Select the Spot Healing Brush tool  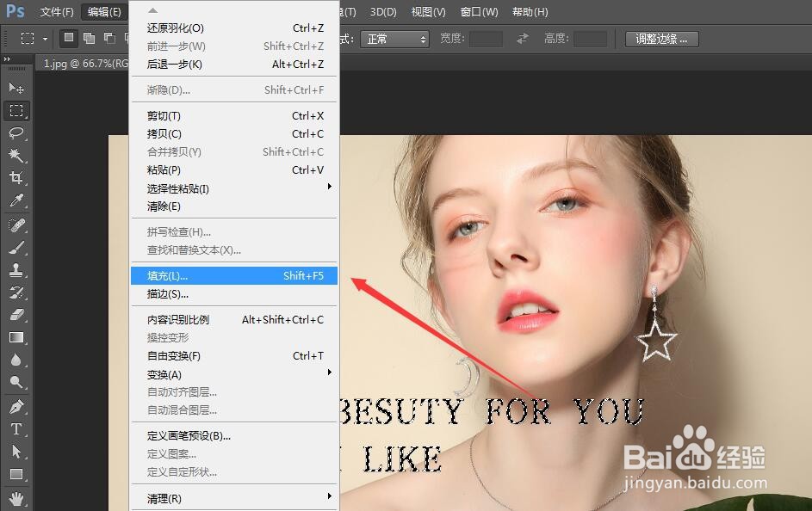16,225
